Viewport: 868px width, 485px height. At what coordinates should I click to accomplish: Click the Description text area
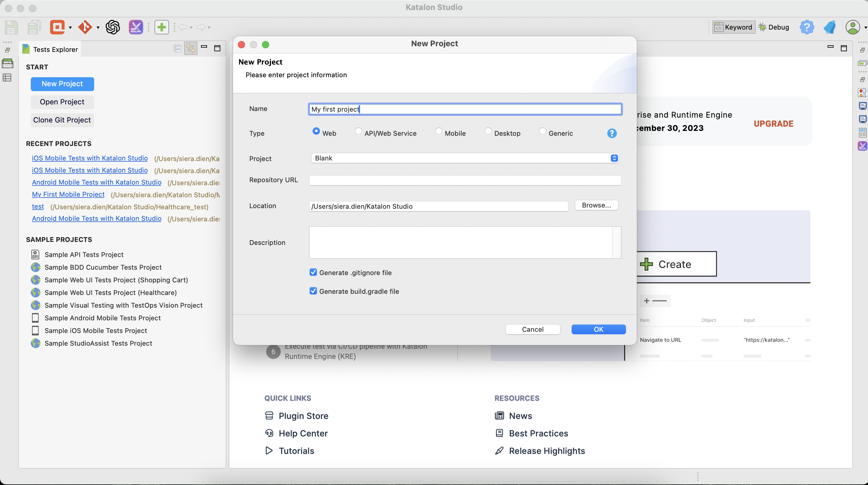(465, 242)
